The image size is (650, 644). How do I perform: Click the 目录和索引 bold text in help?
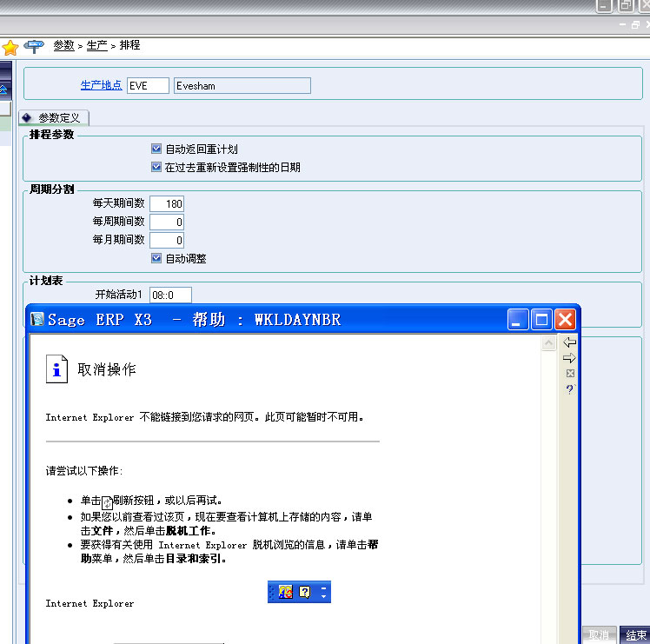tap(193, 559)
